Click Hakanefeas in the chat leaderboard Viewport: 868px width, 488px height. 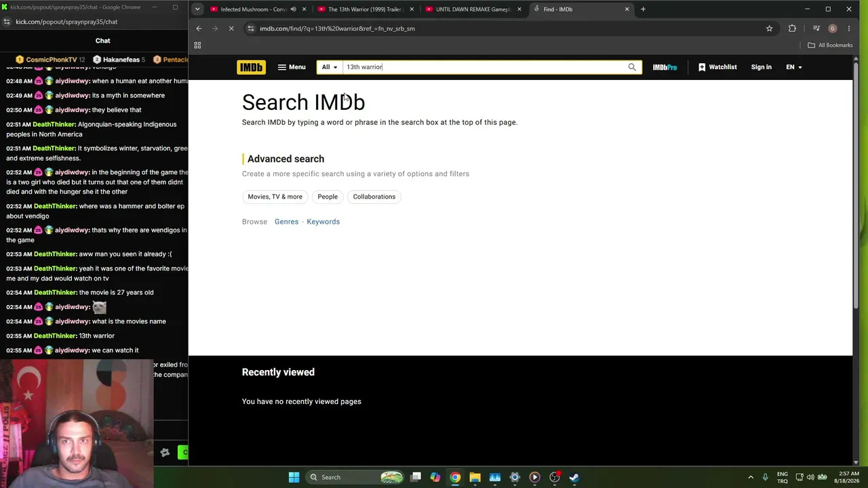pyautogui.click(x=121, y=60)
